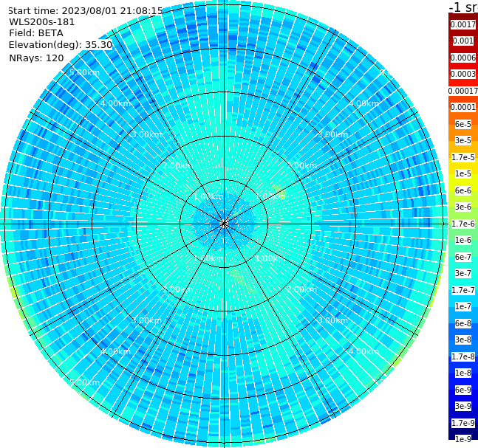Select the 6e-5 colorbar tick label
The width and height of the screenshot is (478, 448).
[x=463, y=124]
